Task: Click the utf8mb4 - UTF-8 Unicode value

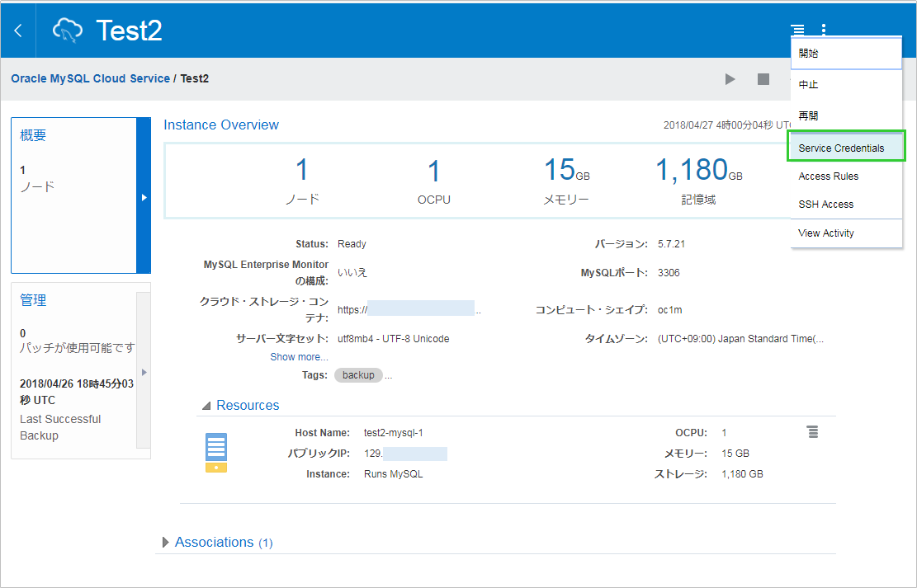Action: pos(394,338)
